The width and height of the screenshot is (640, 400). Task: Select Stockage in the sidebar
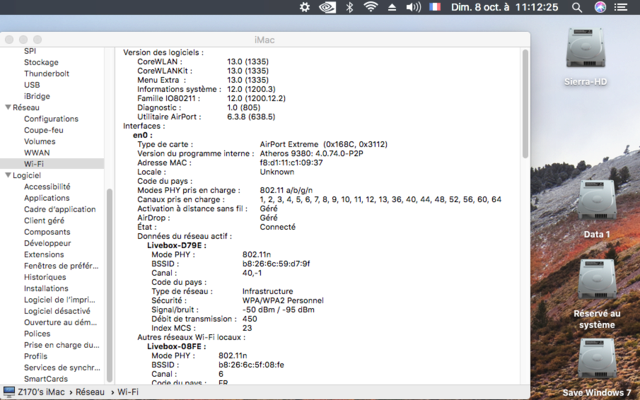[41, 62]
